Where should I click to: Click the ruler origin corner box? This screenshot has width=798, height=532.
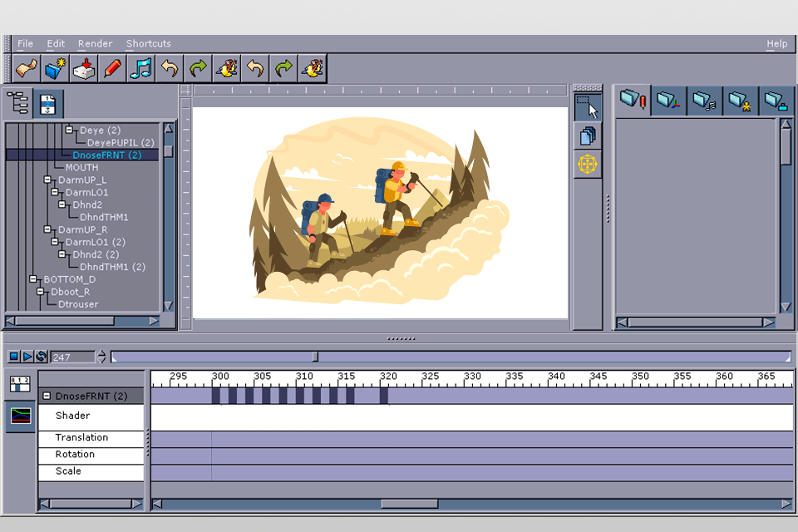[185, 90]
